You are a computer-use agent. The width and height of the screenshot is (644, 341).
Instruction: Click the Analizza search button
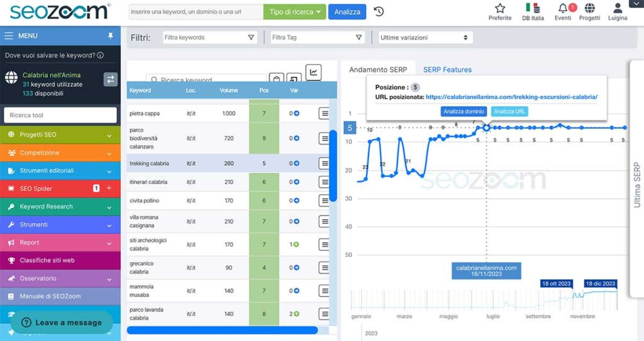347,12
